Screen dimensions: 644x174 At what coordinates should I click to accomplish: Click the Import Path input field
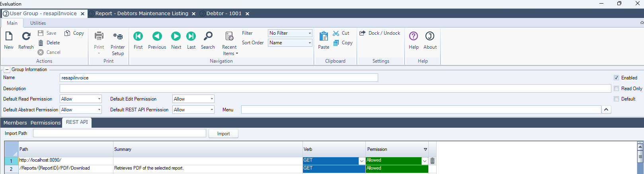(x=119, y=133)
